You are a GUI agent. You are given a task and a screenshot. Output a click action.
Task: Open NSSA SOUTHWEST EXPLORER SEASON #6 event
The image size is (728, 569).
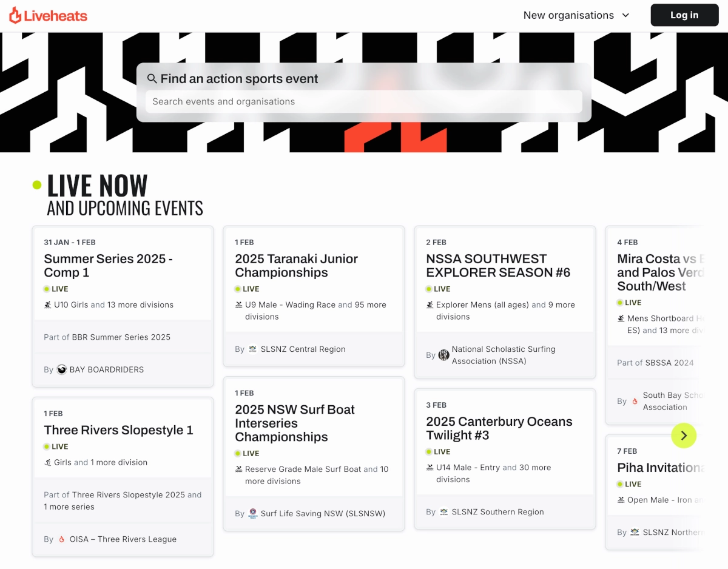pos(498,266)
